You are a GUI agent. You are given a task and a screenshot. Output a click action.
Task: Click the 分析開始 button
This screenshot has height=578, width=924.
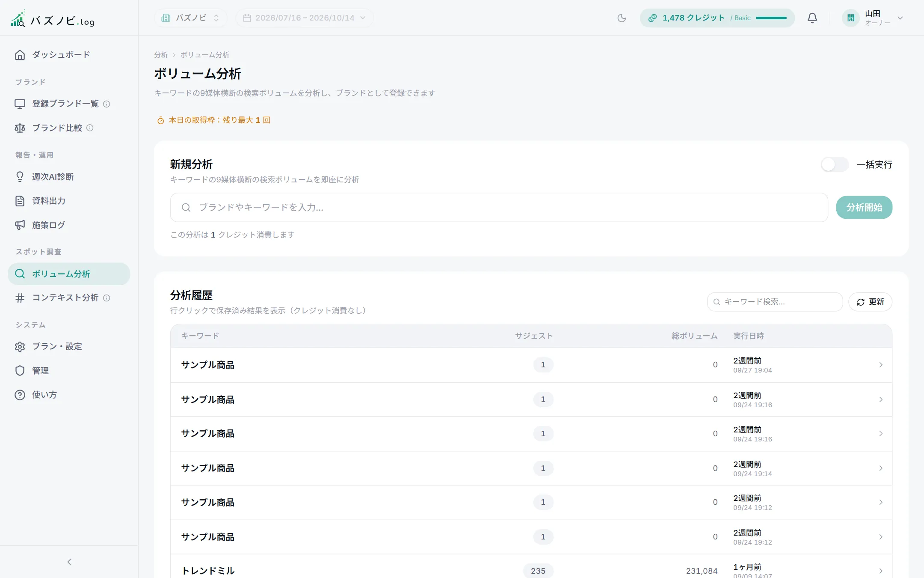point(864,207)
